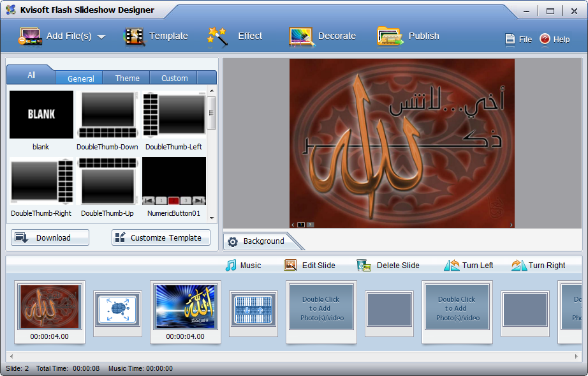Screen dimensions: 588x376
Task: Open the Publish folder icon
Action: (x=390, y=36)
